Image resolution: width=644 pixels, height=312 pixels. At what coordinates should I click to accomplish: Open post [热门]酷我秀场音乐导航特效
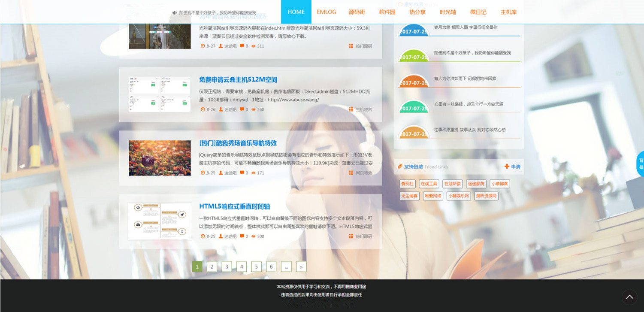click(238, 143)
